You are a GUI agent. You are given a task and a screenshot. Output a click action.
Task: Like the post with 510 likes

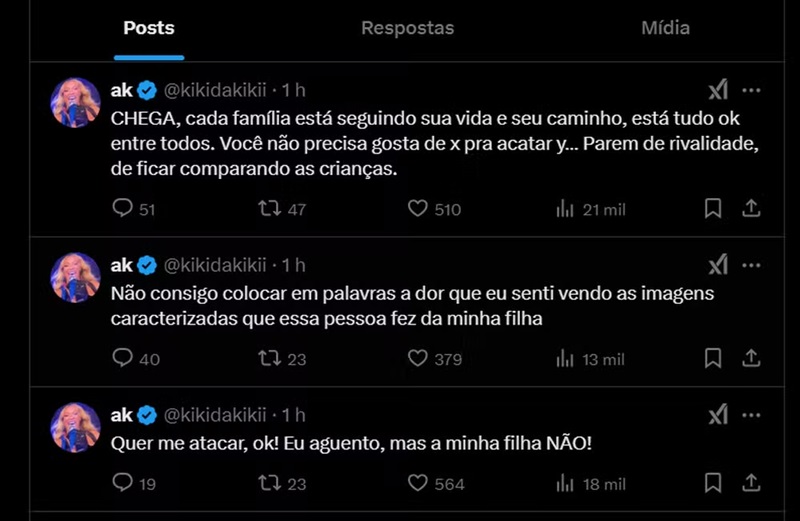[x=418, y=209]
